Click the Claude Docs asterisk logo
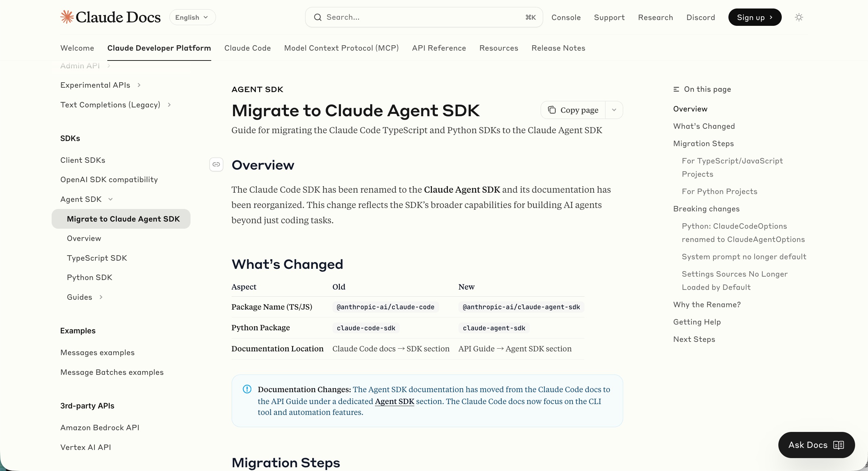 tap(67, 17)
